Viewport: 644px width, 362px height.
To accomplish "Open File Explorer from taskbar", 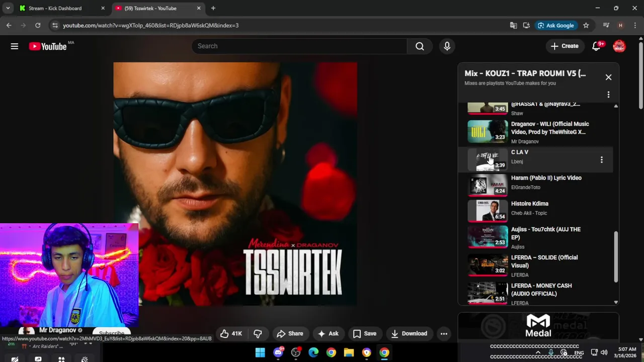I will tap(349, 352).
